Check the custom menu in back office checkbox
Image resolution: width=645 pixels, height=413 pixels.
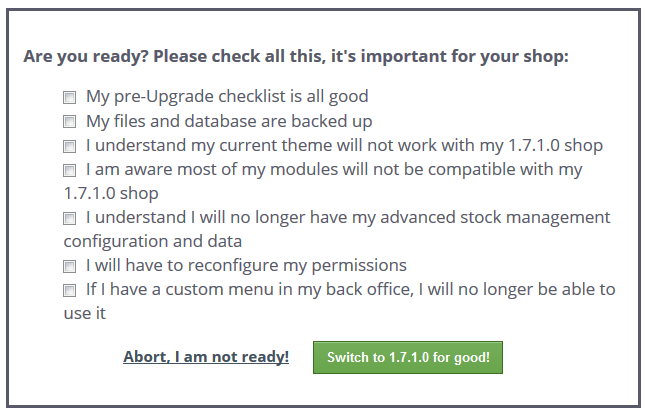tap(70, 290)
